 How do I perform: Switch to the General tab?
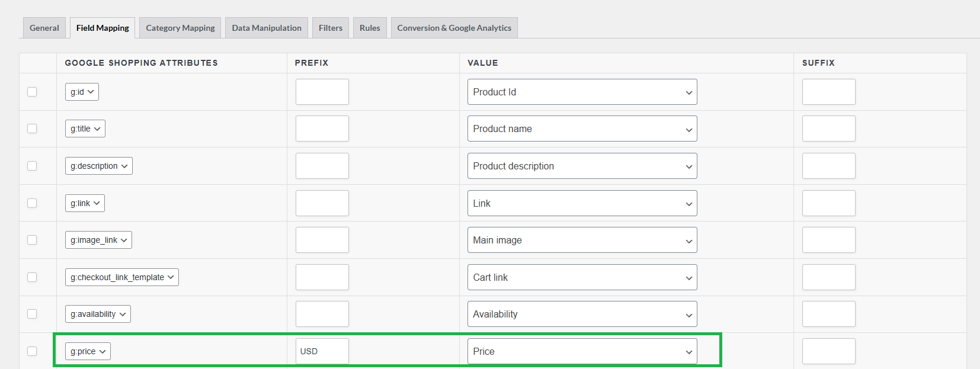click(x=44, y=28)
